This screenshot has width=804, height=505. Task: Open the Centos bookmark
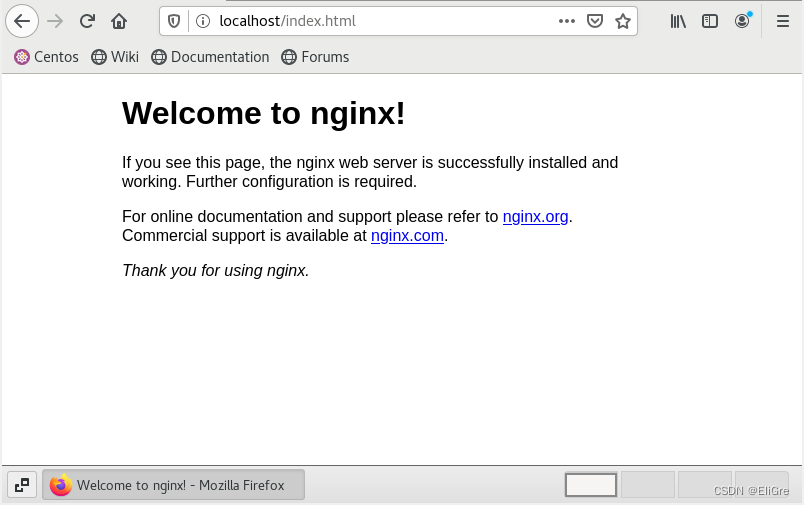pyautogui.click(x=46, y=57)
